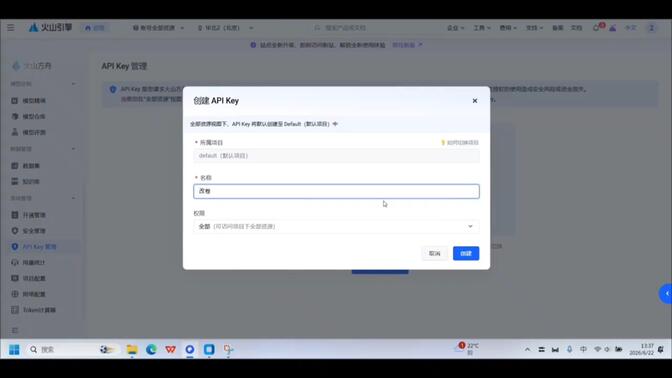
Task: Open Microsoft Edge from the taskbar
Action: pyautogui.click(x=151, y=350)
